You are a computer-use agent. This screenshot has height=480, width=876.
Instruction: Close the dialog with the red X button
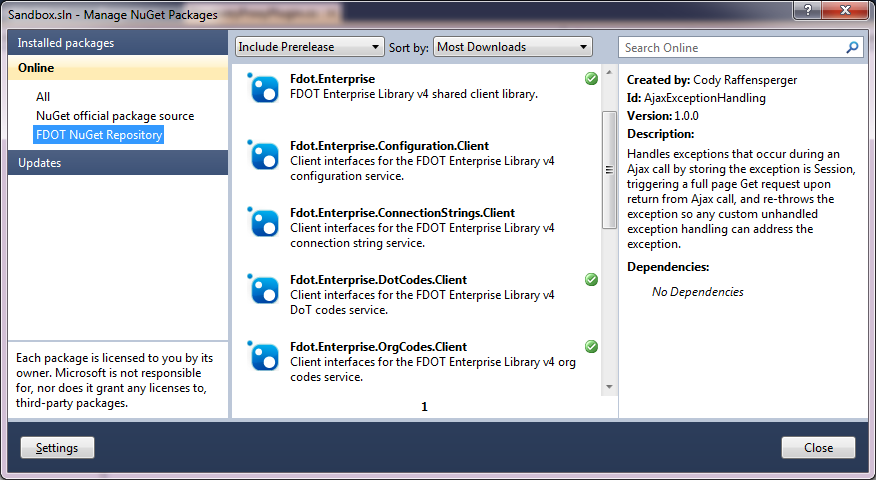coord(845,9)
